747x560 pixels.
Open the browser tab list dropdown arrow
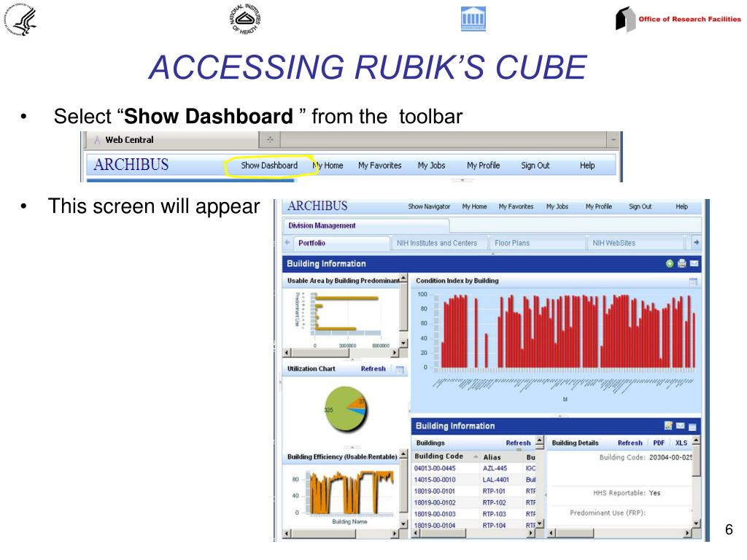click(613, 140)
